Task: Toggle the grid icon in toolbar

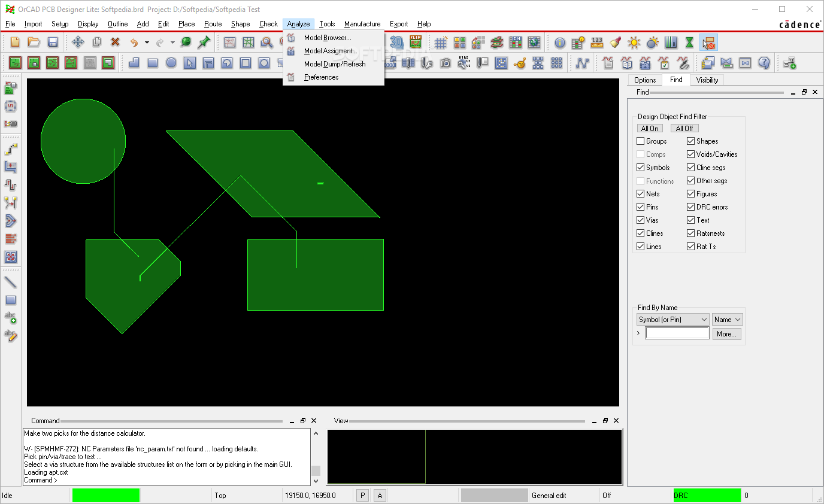Action: (441, 42)
